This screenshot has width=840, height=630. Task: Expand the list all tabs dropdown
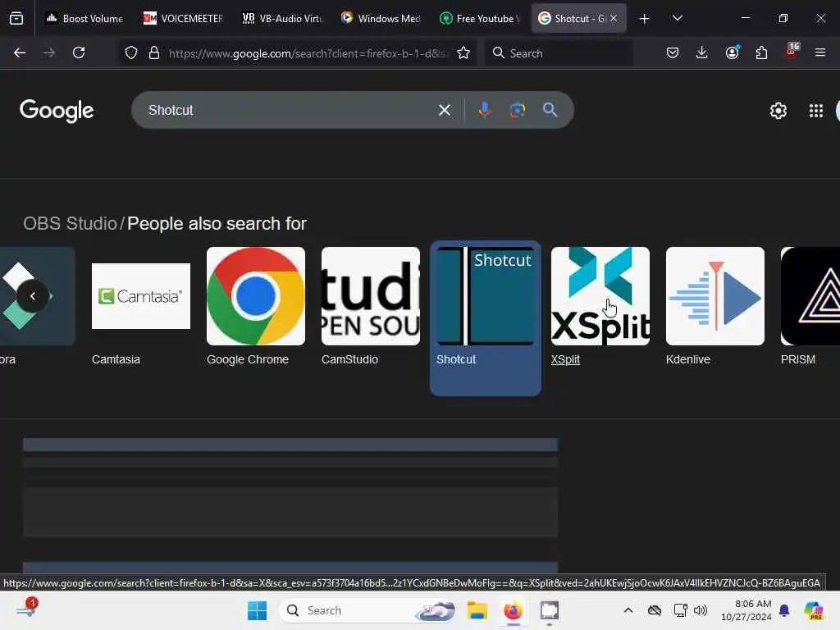677,18
